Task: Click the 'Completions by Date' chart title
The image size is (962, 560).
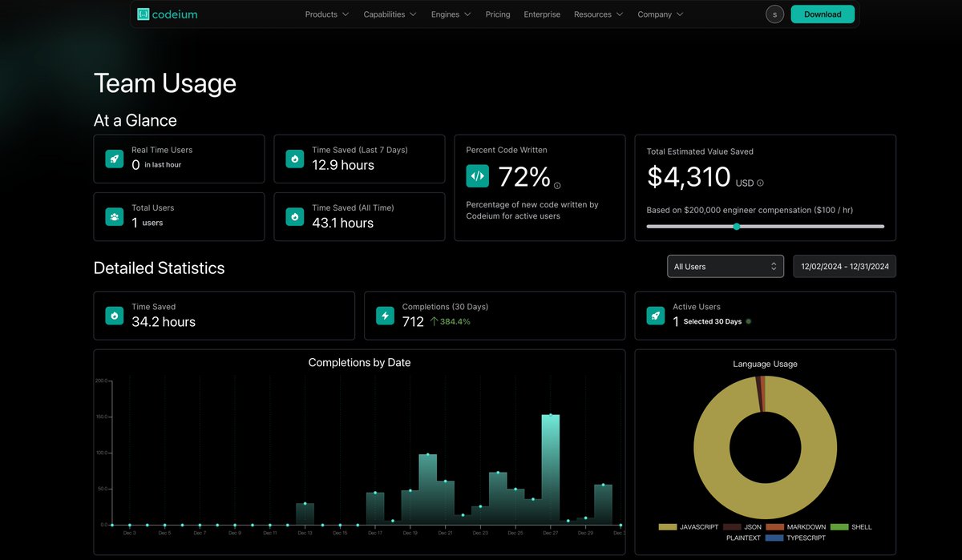Action: 359,363
